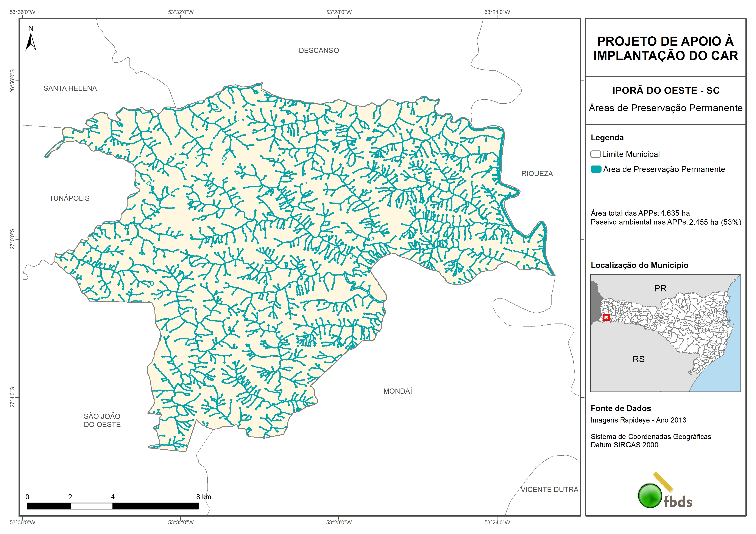Click the Santa Catarina state locator thumbnail

pyautogui.click(x=666, y=333)
